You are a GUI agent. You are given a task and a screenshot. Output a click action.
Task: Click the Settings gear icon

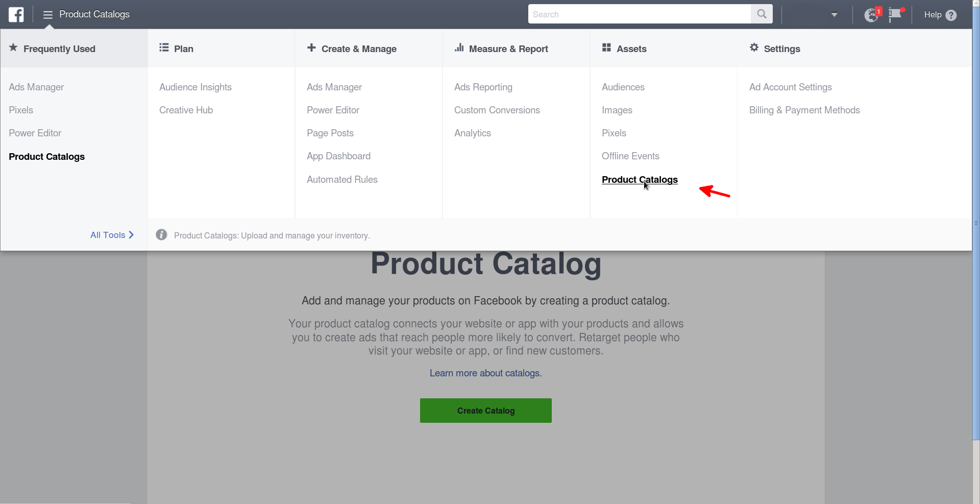click(754, 47)
